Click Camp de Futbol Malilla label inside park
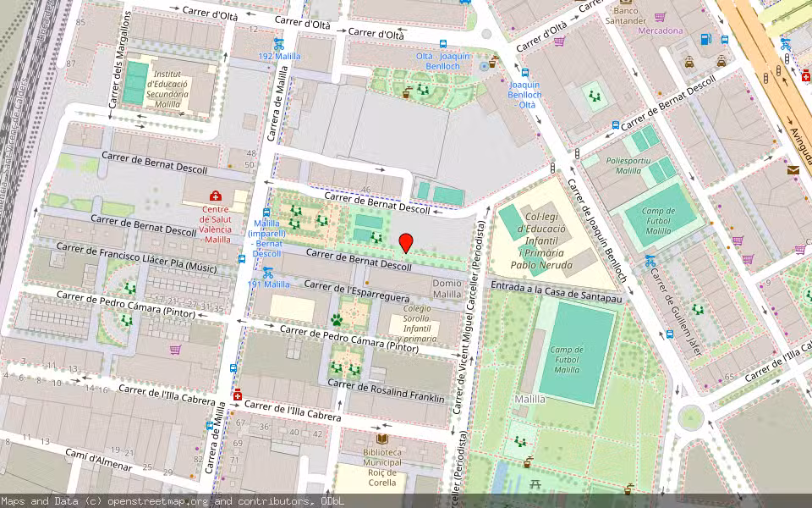Image resolution: width=812 pixels, height=508 pixels. 567,360
